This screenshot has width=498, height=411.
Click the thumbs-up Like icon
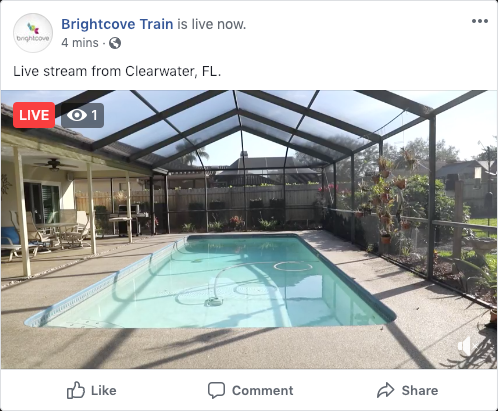point(76,390)
